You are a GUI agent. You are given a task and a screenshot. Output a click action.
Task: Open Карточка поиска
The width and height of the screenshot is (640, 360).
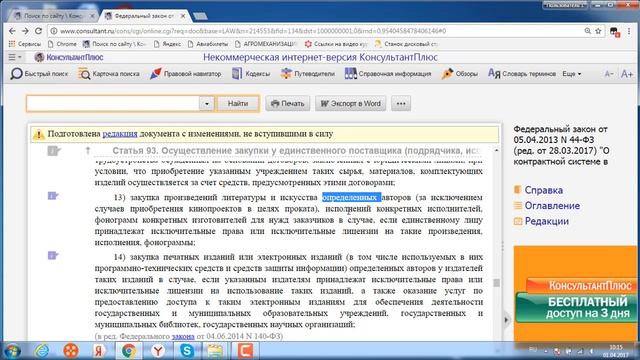coord(109,74)
